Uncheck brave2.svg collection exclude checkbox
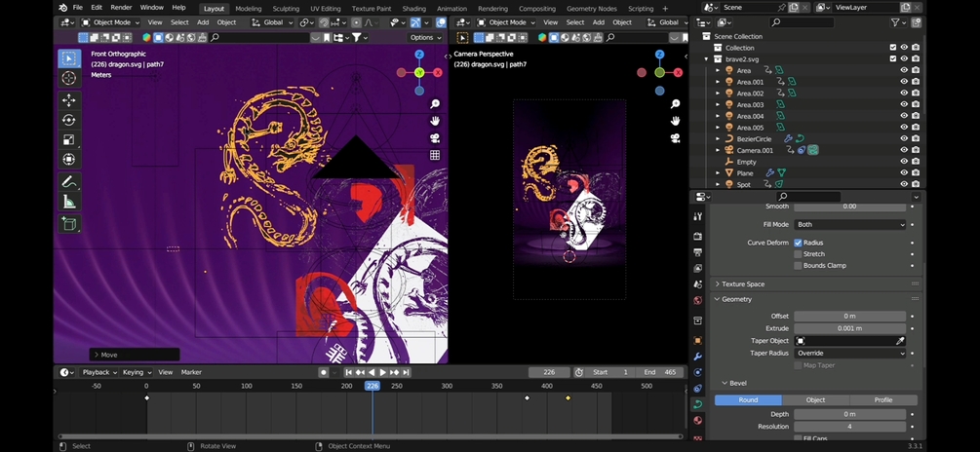This screenshot has width=980, height=452. click(x=893, y=58)
